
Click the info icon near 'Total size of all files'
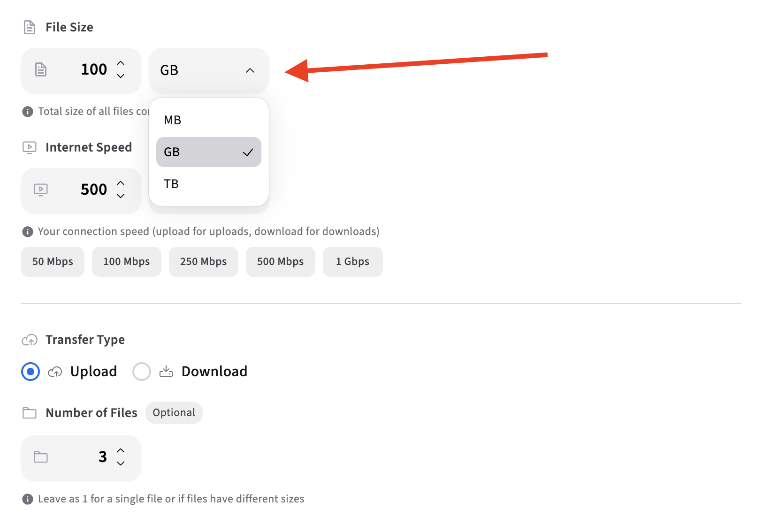click(27, 111)
